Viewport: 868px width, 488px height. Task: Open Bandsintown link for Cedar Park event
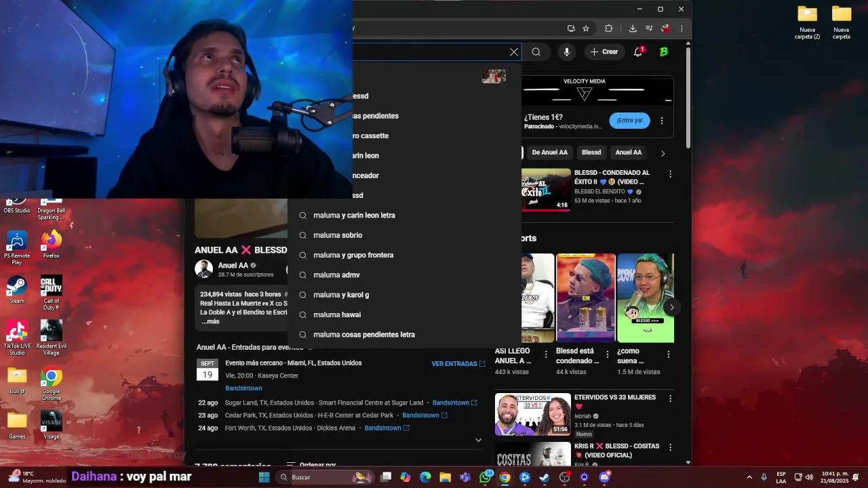(x=425, y=415)
